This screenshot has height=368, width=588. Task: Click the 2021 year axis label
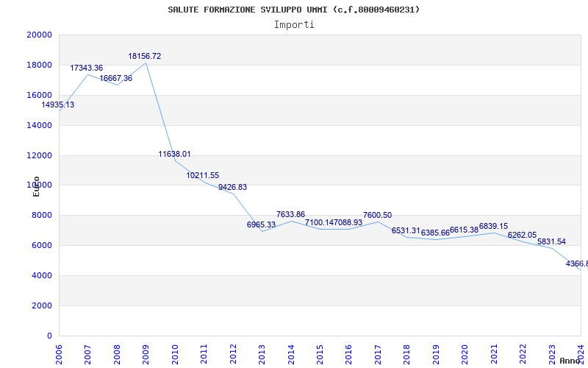(x=494, y=355)
